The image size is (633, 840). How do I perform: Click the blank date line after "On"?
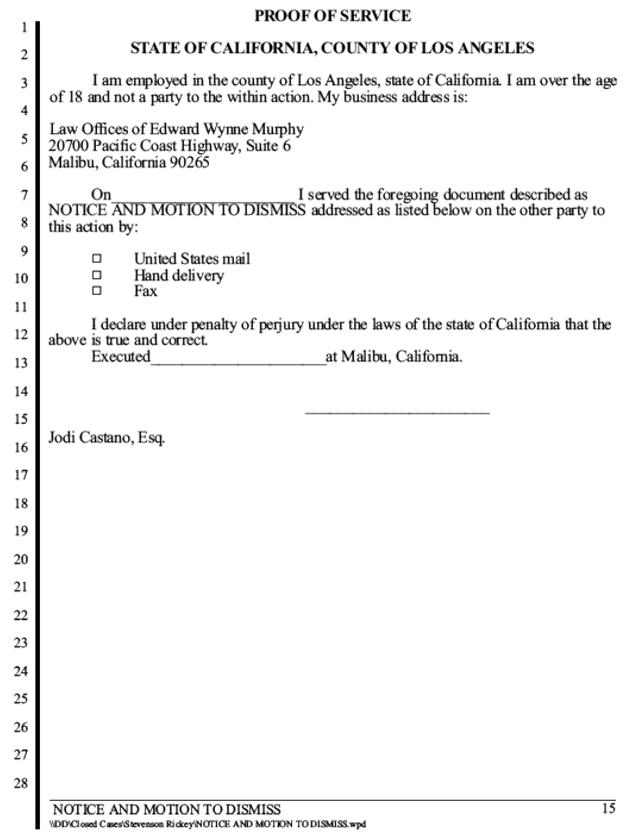point(203,195)
